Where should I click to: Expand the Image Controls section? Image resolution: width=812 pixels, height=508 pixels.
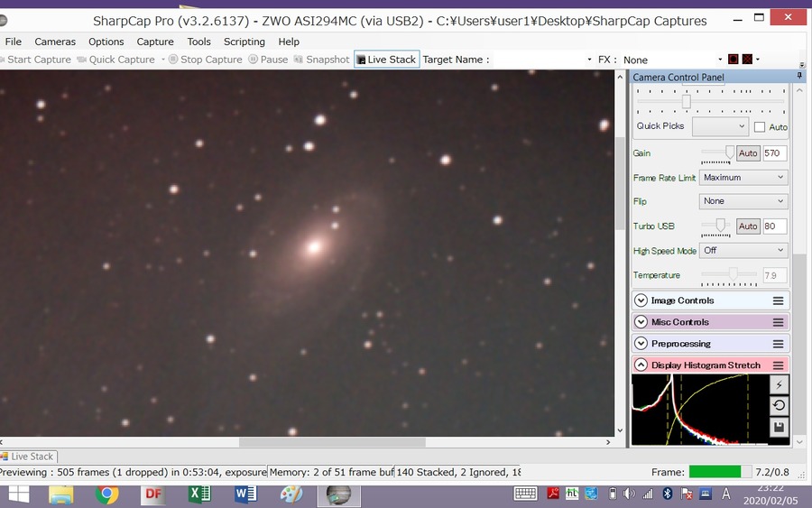point(641,300)
